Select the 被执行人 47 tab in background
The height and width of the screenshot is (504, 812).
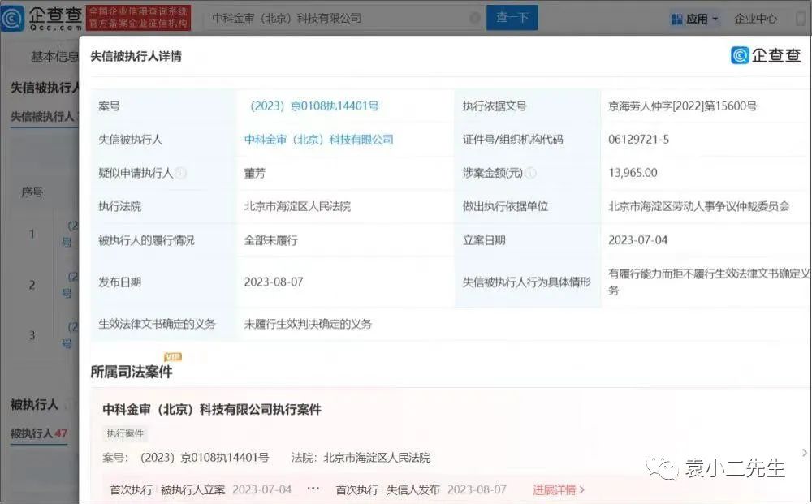39,433
